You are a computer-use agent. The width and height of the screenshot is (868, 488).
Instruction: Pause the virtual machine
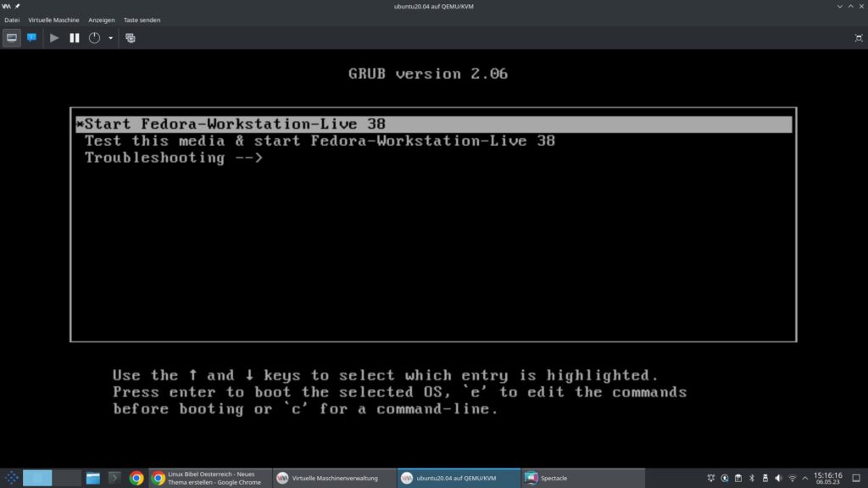coord(75,38)
